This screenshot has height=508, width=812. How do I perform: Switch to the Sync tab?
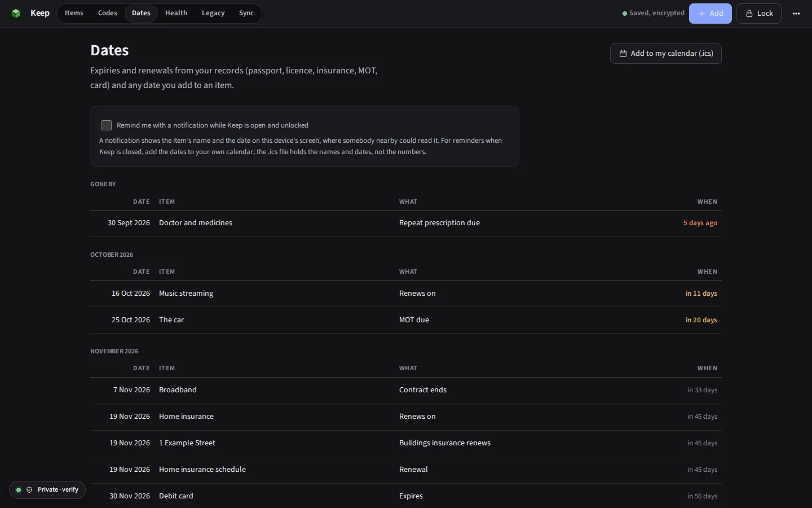click(x=246, y=13)
